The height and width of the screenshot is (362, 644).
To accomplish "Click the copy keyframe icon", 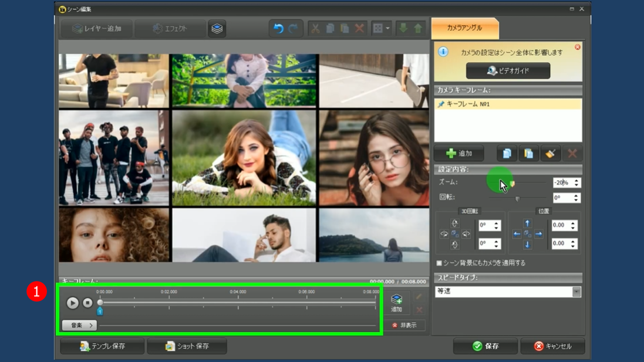I will [507, 154].
